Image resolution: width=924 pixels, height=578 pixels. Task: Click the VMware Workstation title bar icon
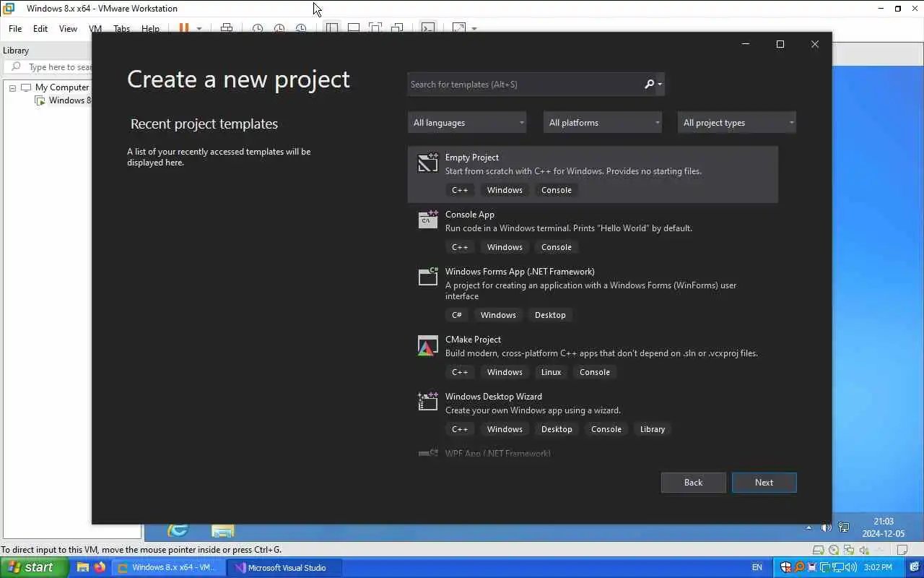9,9
